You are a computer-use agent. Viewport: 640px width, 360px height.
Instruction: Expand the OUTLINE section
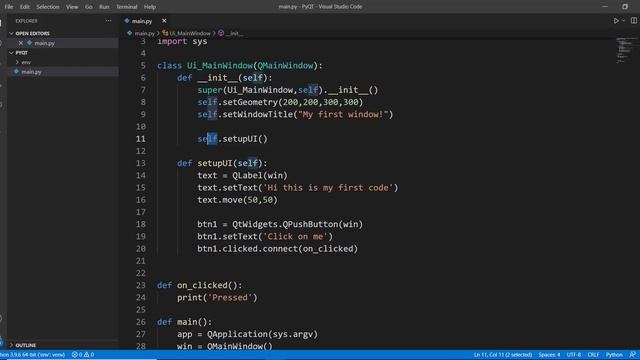click(x=25, y=345)
